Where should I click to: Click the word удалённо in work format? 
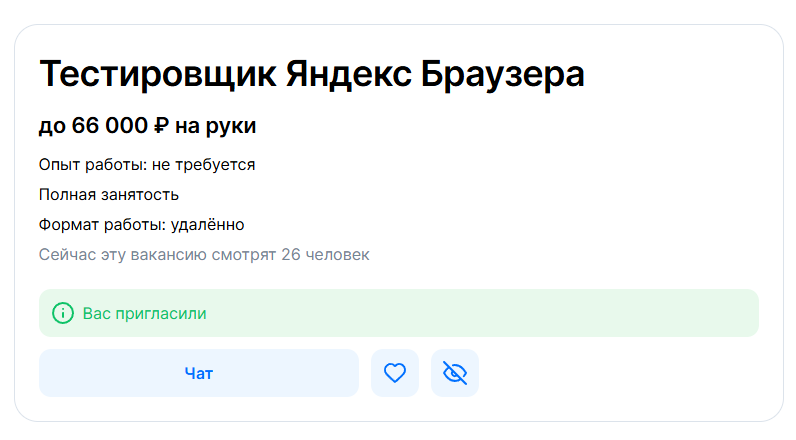pyautogui.click(x=207, y=224)
